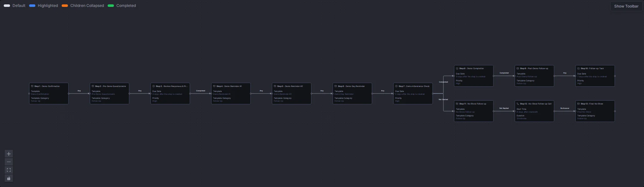Select the "Step 11 : No-Show Follow-up" title
Viewport: 644px width, 187px height.
473,104
